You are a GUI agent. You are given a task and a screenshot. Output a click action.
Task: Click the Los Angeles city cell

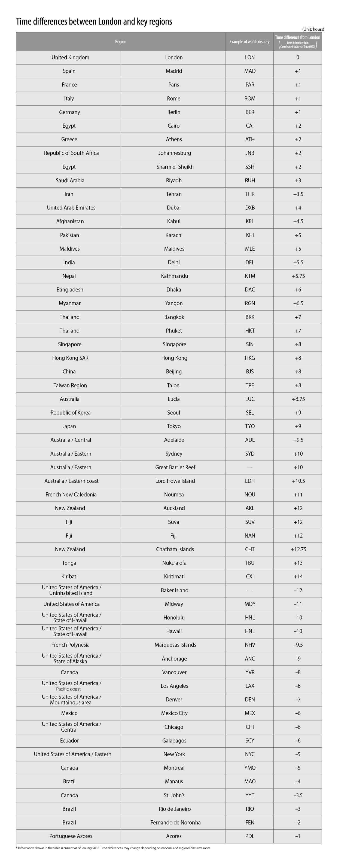pyautogui.click(x=174, y=686)
